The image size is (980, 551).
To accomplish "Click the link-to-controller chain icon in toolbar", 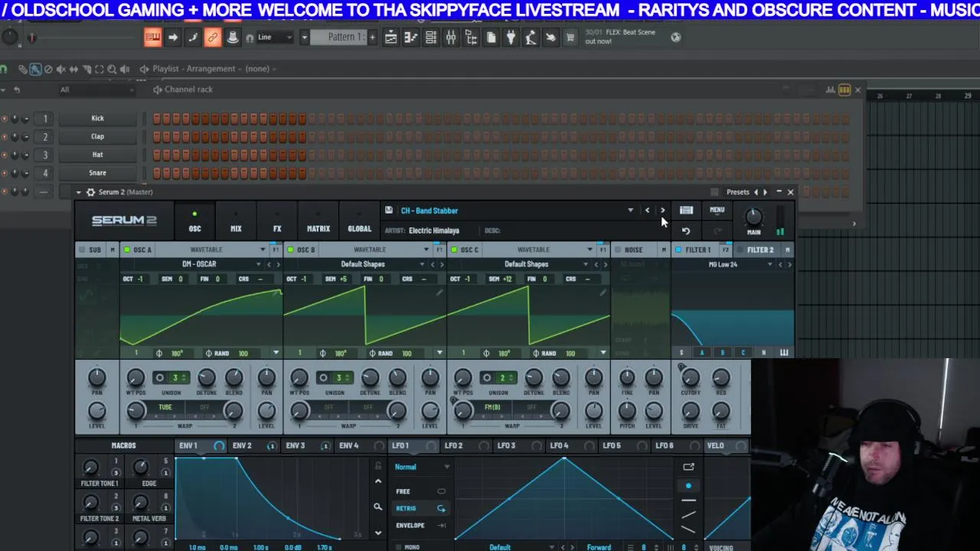I will (213, 37).
